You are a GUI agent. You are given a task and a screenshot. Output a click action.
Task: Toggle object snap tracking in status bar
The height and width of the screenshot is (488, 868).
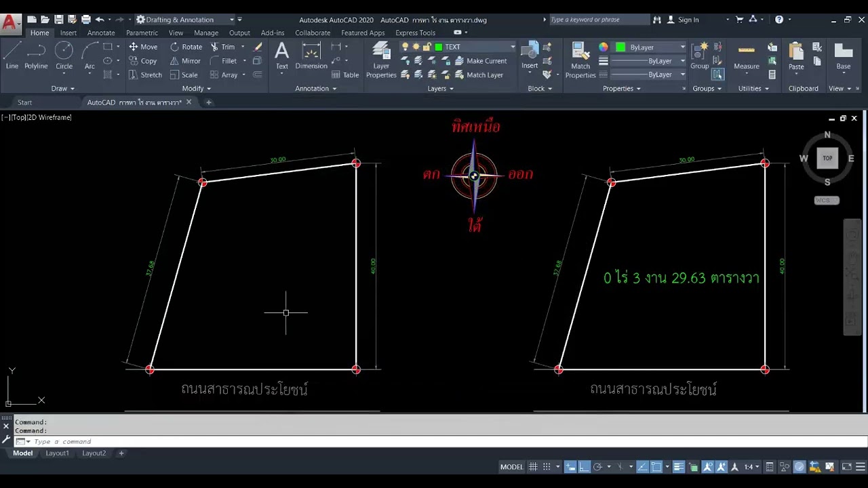click(642, 467)
